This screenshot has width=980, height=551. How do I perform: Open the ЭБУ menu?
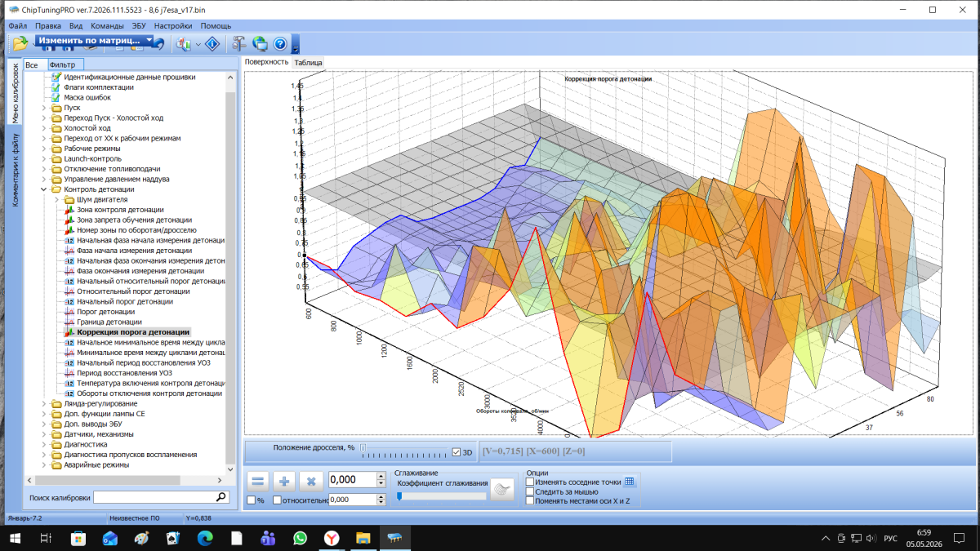point(139,26)
